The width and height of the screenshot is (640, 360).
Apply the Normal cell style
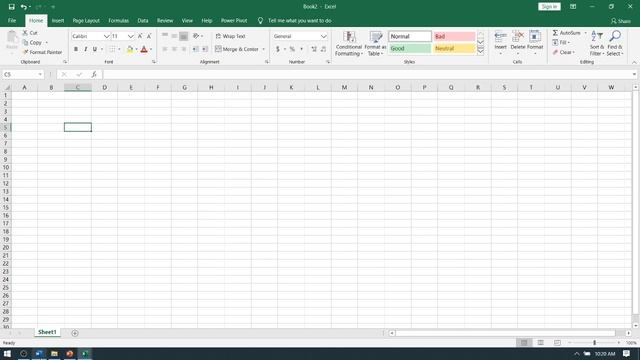(409, 36)
